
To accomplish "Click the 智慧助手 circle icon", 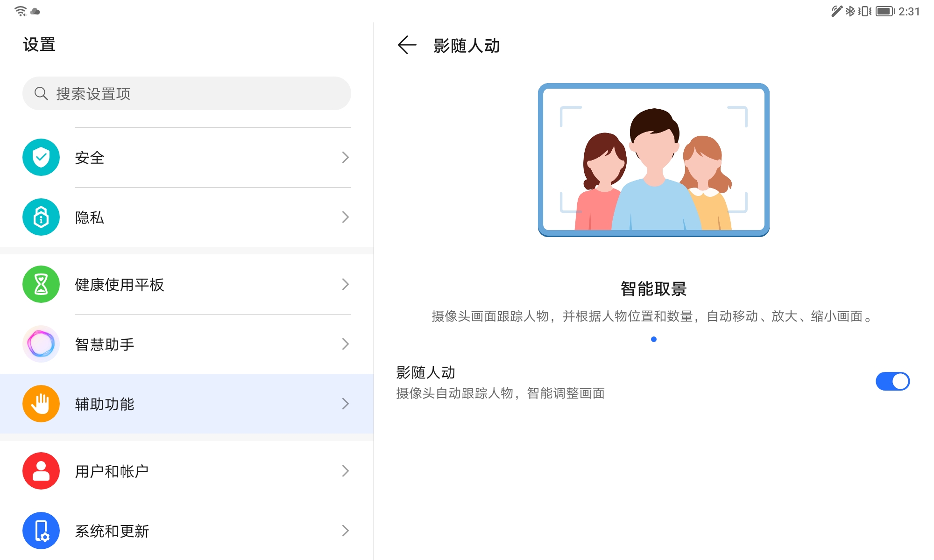I will [x=41, y=344].
